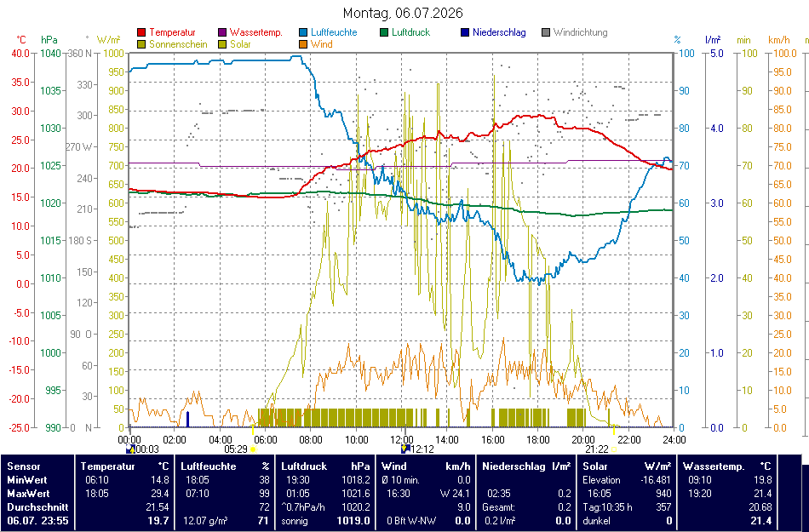Click the MaxWert row label
This screenshot has height=532, width=809.
click(29, 494)
